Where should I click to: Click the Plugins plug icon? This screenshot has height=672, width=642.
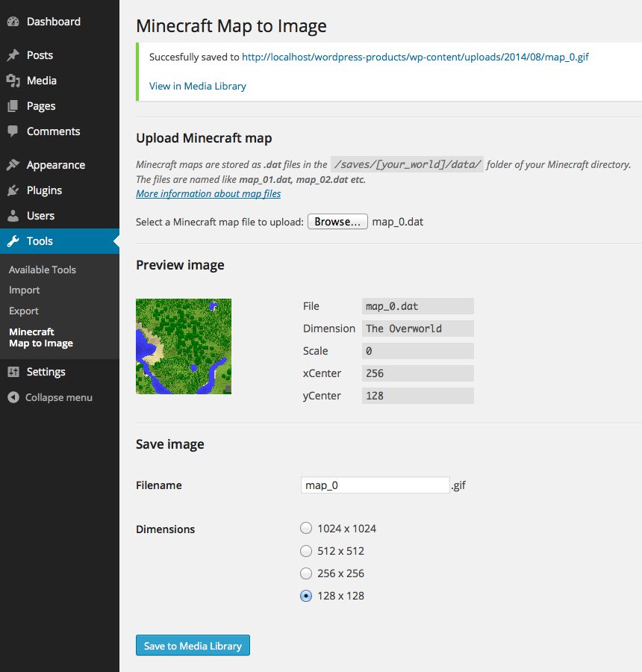[x=13, y=190]
